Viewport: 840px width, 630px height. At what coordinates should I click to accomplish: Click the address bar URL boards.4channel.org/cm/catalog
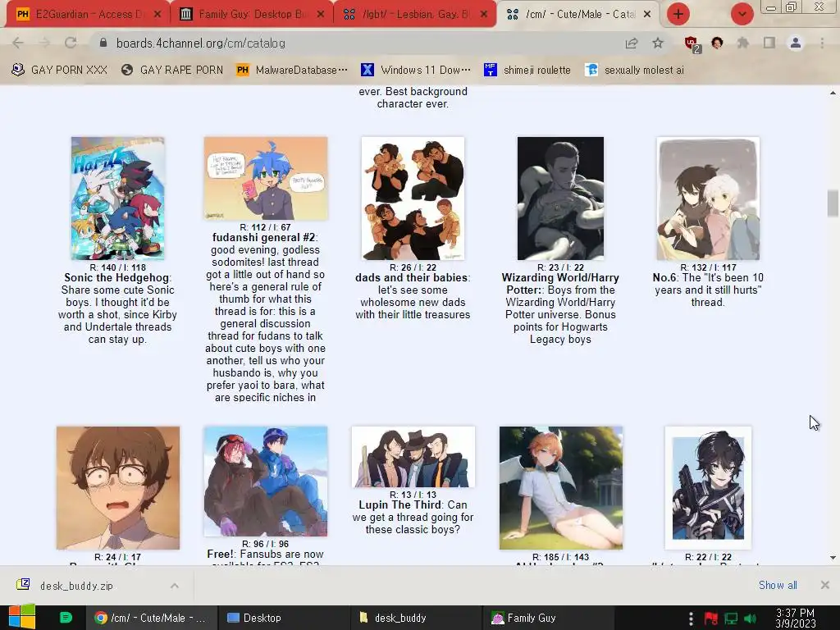click(201, 43)
